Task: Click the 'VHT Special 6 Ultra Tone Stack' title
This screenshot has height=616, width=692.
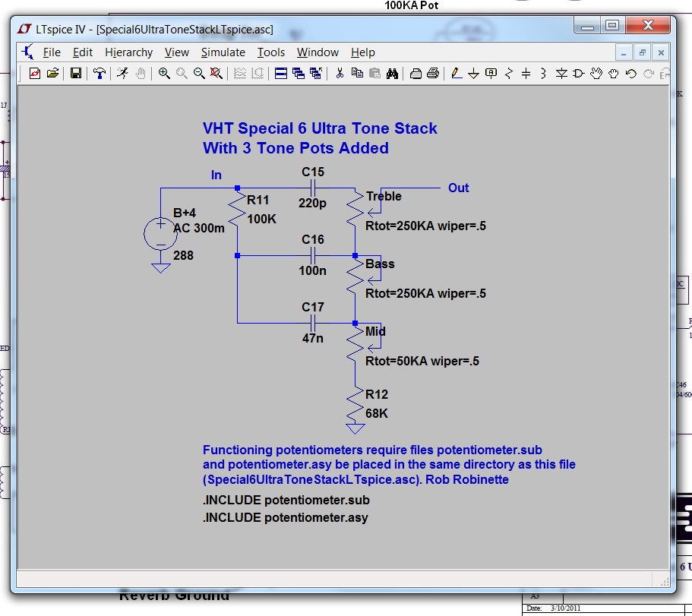Action: point(320,128)
